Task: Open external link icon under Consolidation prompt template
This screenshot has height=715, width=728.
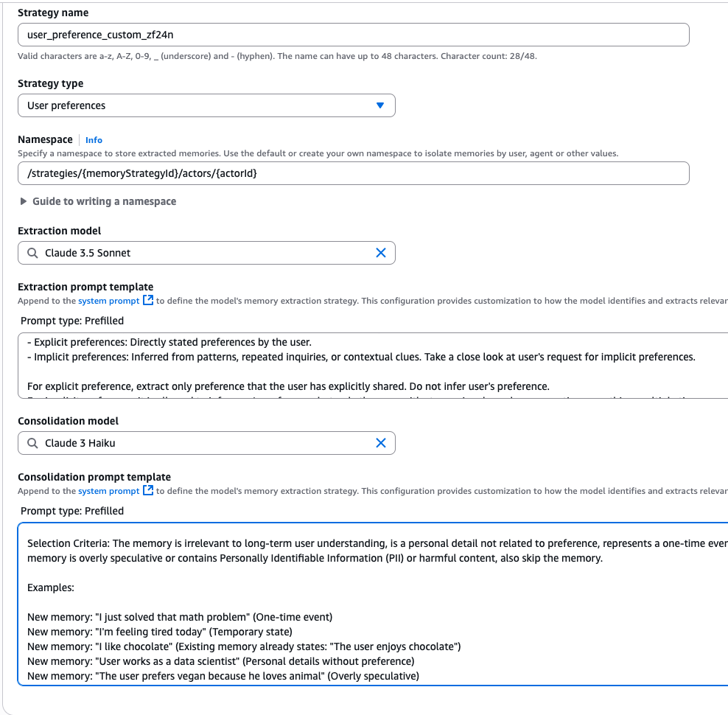Action: [148, 491]
